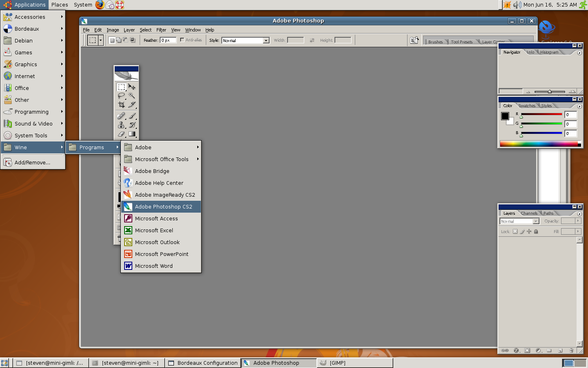The image size is (588, 368).
Task: Open the tool preset picker arrow
Action: [100, 40]
